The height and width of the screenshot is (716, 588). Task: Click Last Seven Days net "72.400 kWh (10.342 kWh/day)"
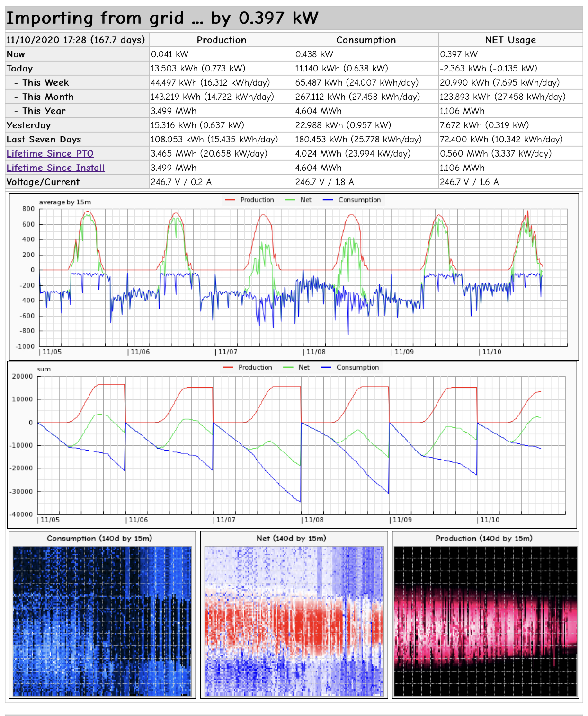tap(501, 140)
